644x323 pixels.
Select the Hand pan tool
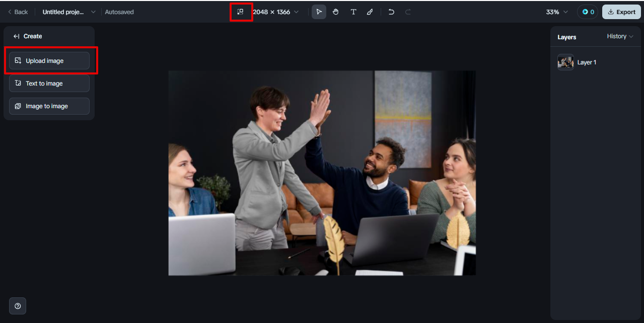336,12
